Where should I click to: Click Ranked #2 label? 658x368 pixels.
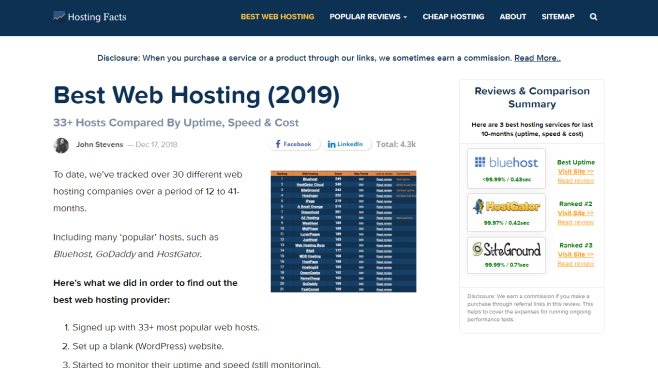(576, 204)
